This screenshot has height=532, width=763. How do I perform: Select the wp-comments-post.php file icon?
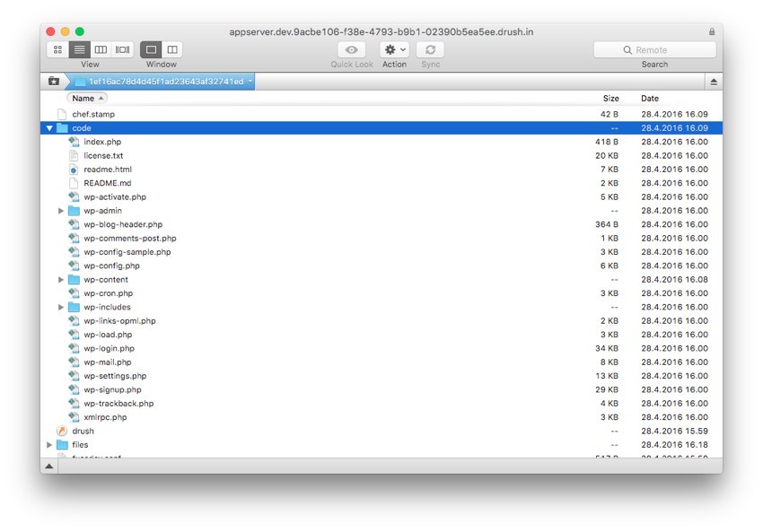pyautogui.click(x=74, y=239)
